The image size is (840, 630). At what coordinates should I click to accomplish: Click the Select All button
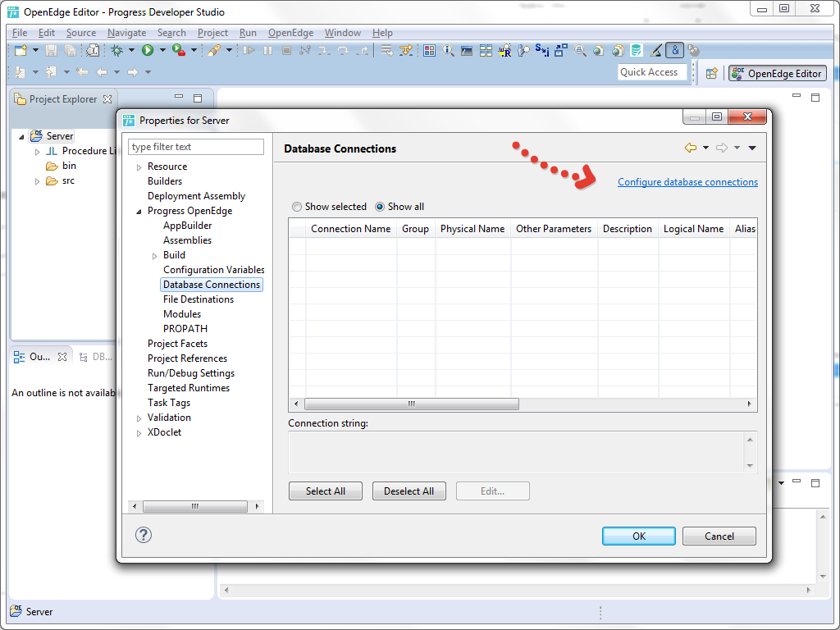click(x=325, y=491)
